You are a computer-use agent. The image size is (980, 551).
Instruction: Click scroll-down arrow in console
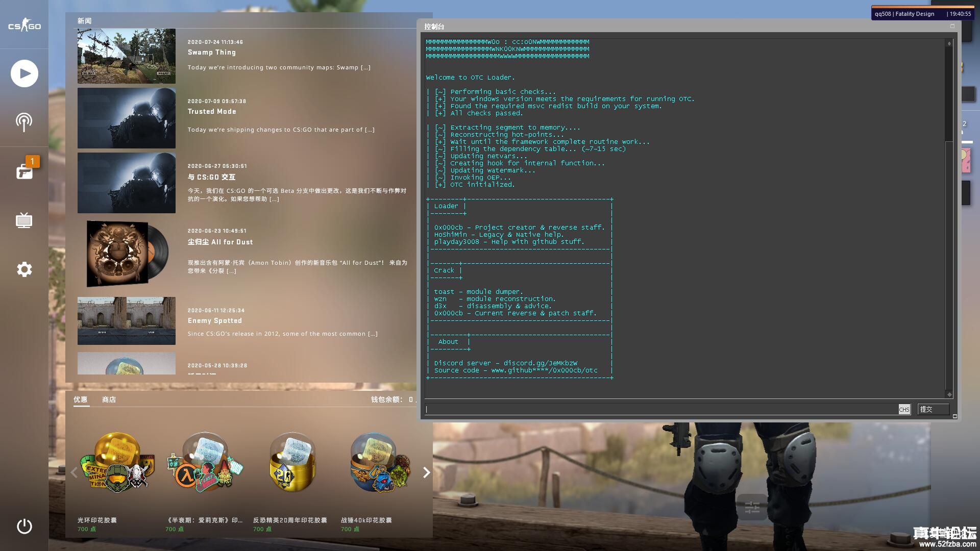949,394
